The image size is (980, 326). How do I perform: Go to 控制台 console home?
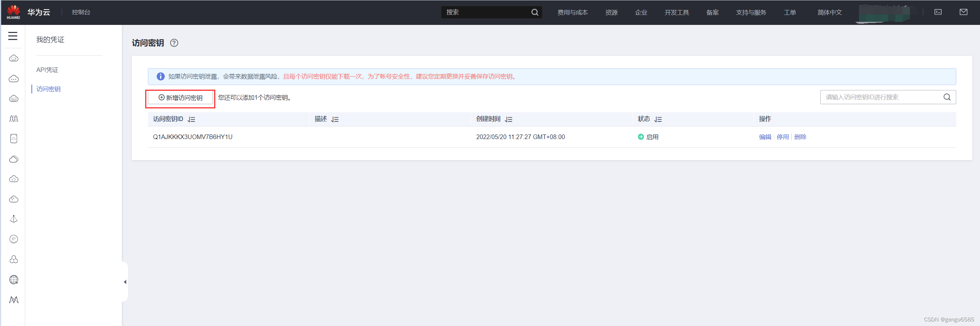(81, 12)
